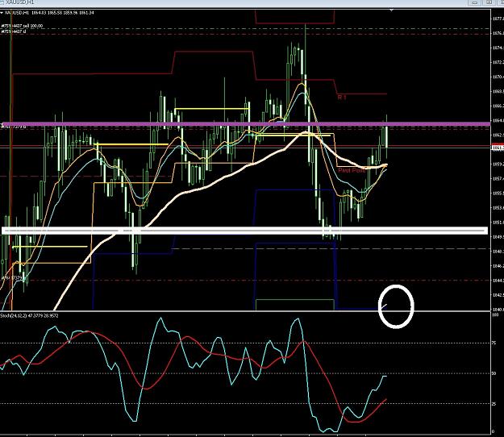This screenshot has width=504, height=437.
Task: Click the XAUUSD,H1 window title text
Action: coord(20,2)
